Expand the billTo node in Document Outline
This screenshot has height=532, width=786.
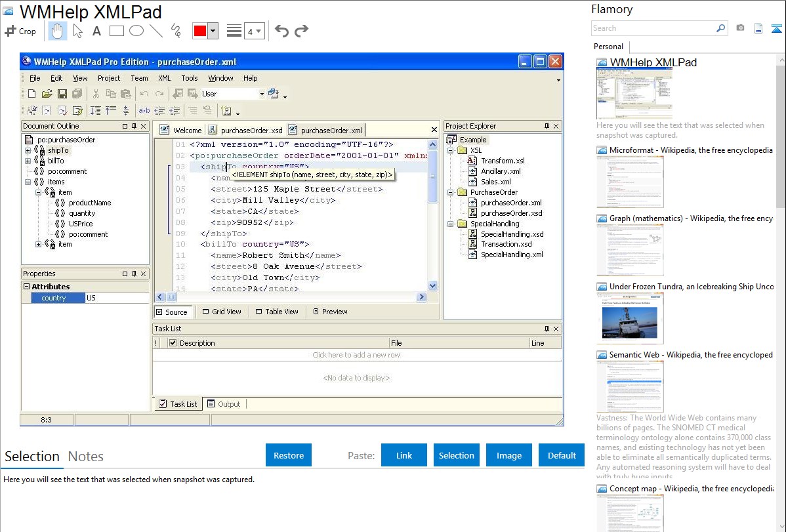click(28, 161)
